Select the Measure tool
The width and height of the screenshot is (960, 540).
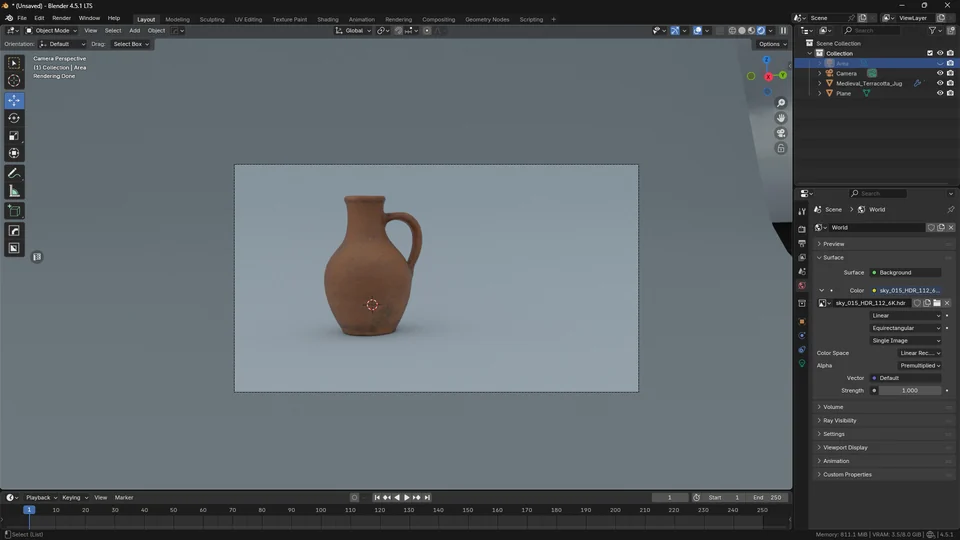[14, 192]
